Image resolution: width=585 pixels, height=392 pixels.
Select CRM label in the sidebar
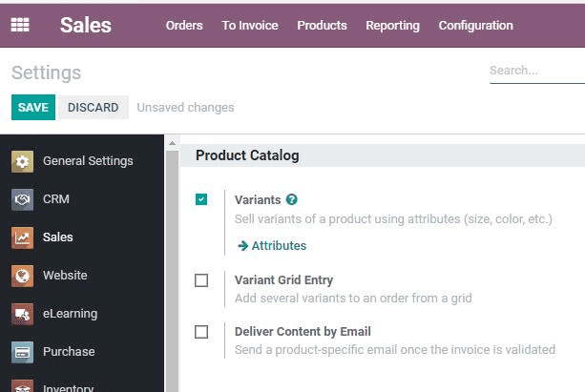coord(56,199)
